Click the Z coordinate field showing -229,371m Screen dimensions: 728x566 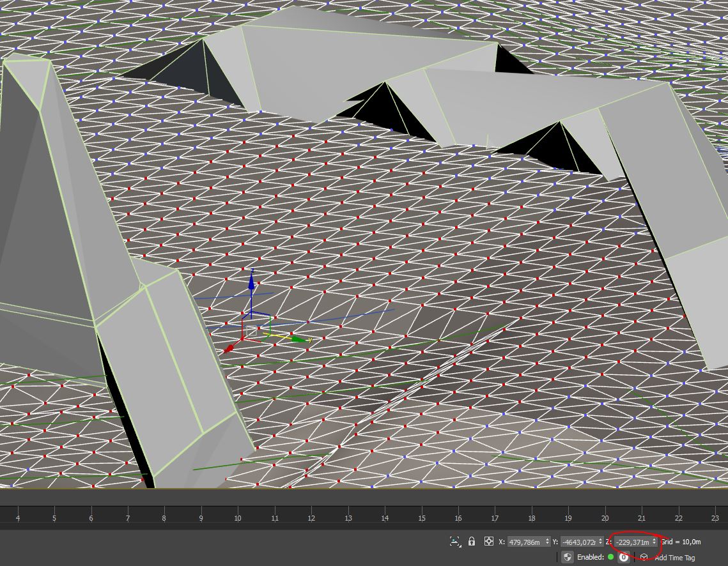631,542
